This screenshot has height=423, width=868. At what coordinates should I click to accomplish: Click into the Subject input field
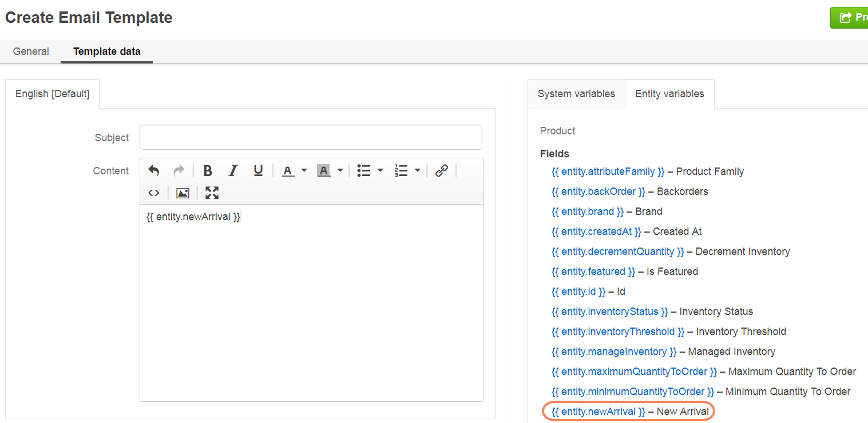[x=311, y=137]
